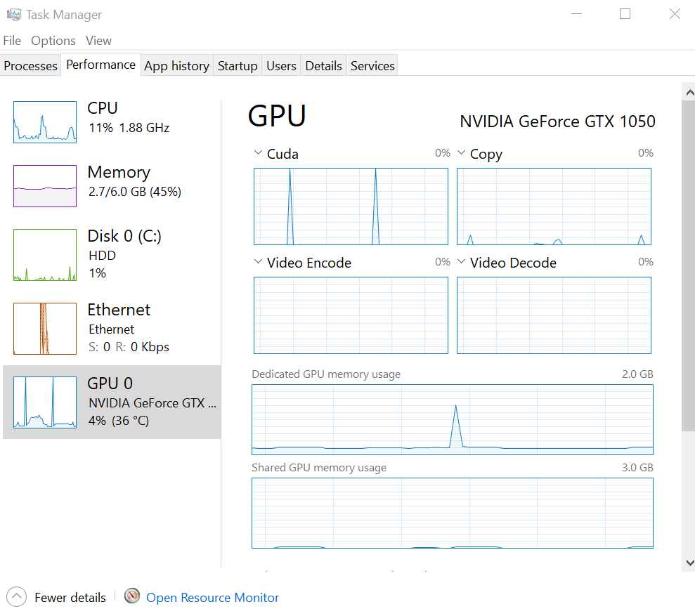Click the Memory '2.7/6.0 GB (45%)' text
The image size is (695, 616).
click(x=135, y=192)
